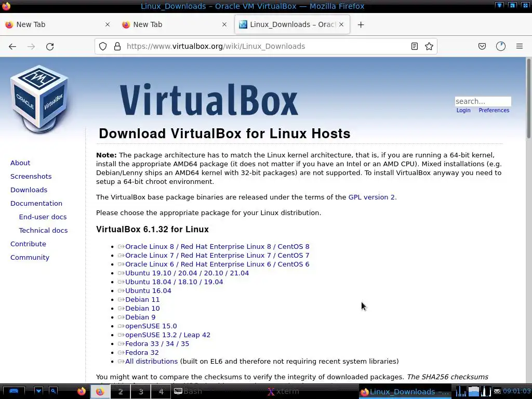Open the taskbar dropdown arrow menu
Image resolution: width=532 pixels, height=399 pixels.
point(38,391)
